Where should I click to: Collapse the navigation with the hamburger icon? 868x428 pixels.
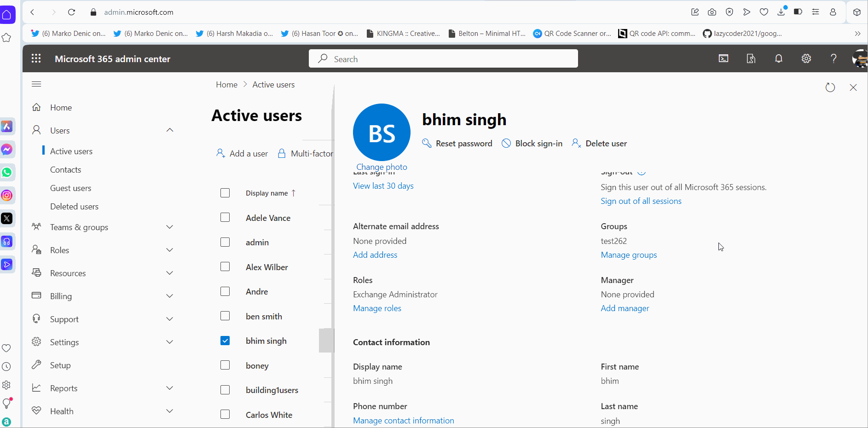(36, 84)
